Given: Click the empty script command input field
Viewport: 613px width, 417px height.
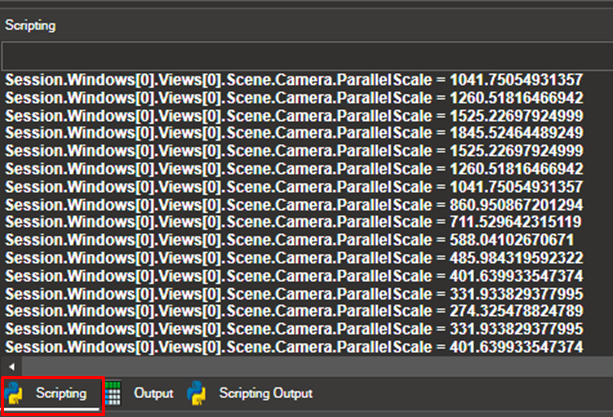Looking at the screenshot, I should (306, 54).
